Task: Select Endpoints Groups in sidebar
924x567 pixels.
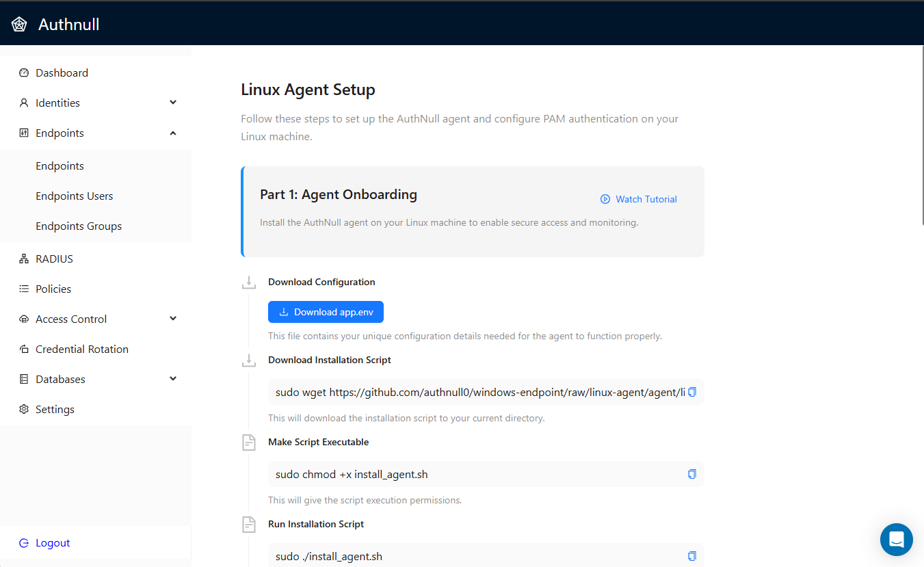Action: click(79, 226)
